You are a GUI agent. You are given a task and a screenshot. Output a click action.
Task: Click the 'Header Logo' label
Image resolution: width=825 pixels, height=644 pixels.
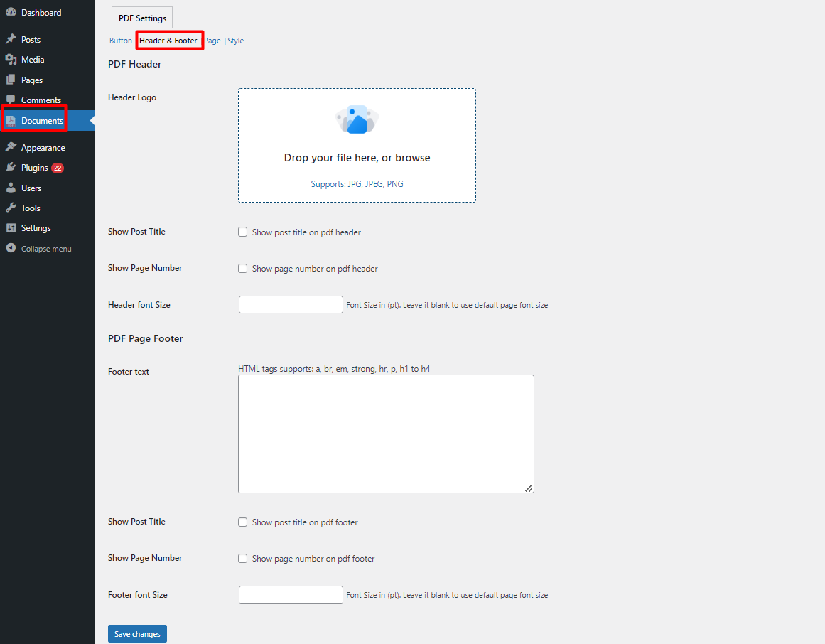132,97
